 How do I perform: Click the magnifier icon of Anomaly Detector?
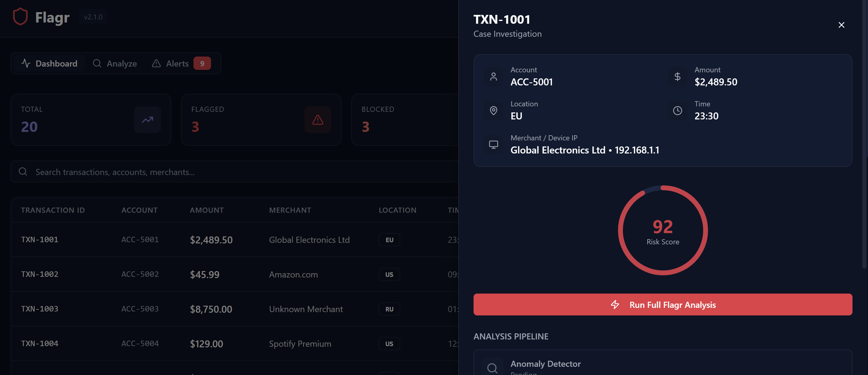[x=492, y=368]
